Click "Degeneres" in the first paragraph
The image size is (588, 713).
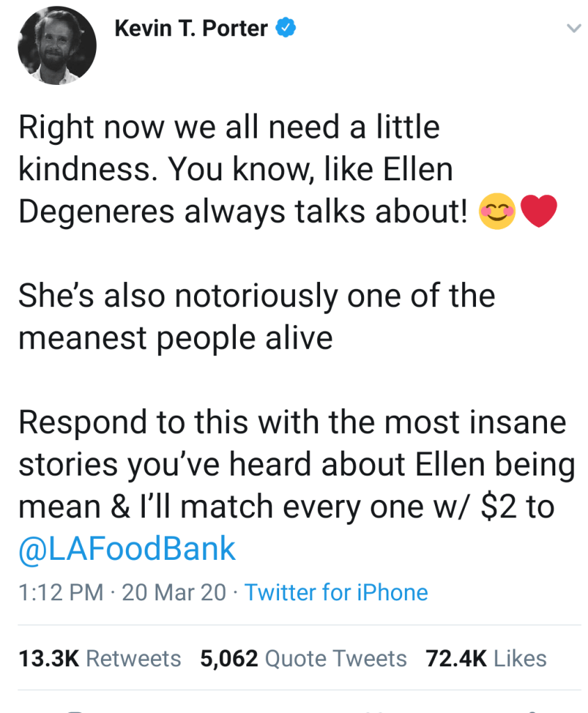[x=96, y=212]
